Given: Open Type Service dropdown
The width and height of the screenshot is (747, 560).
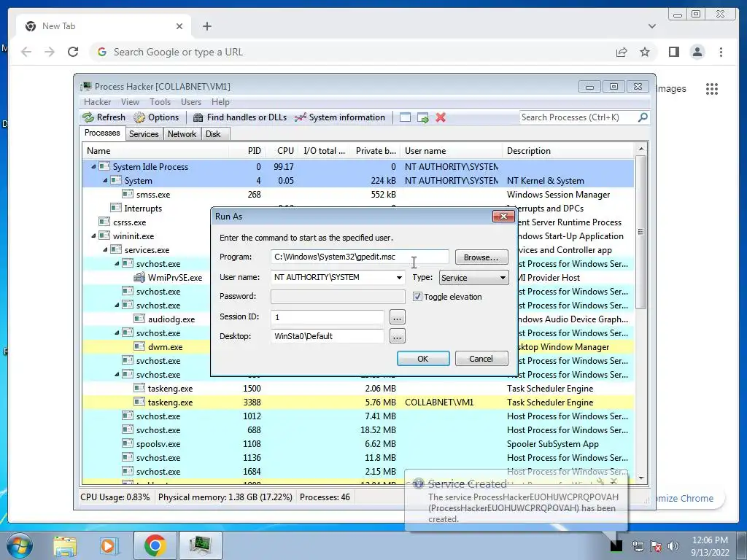Looking at the screenshot, I should 473,278.
